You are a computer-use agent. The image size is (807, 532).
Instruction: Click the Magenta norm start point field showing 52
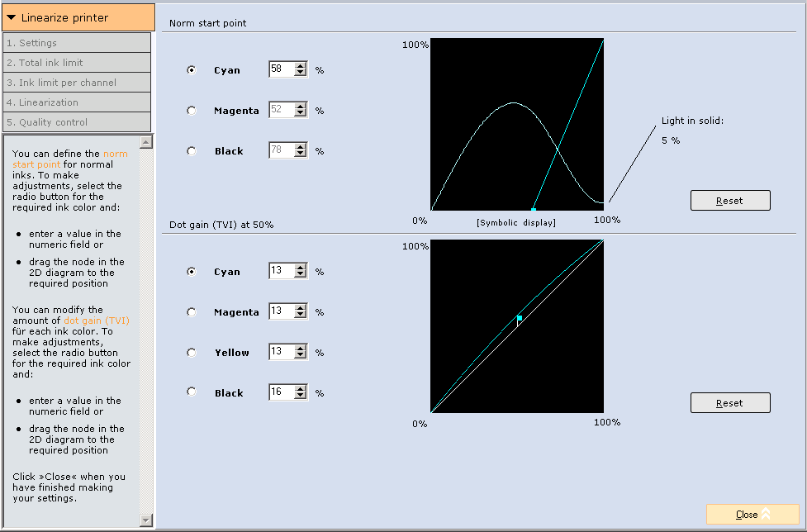281,110
